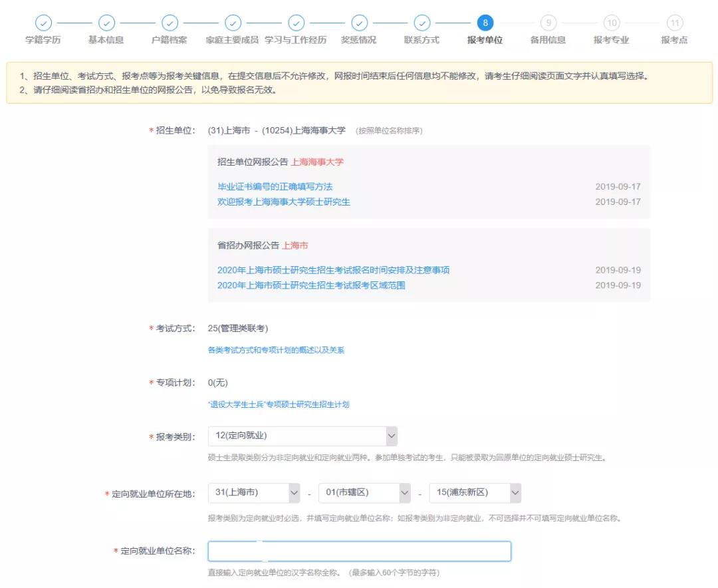Click the 学籍学历 step checkmark icon
The height and width of the screenshot is (588, 718).
(x=43, y=23)
